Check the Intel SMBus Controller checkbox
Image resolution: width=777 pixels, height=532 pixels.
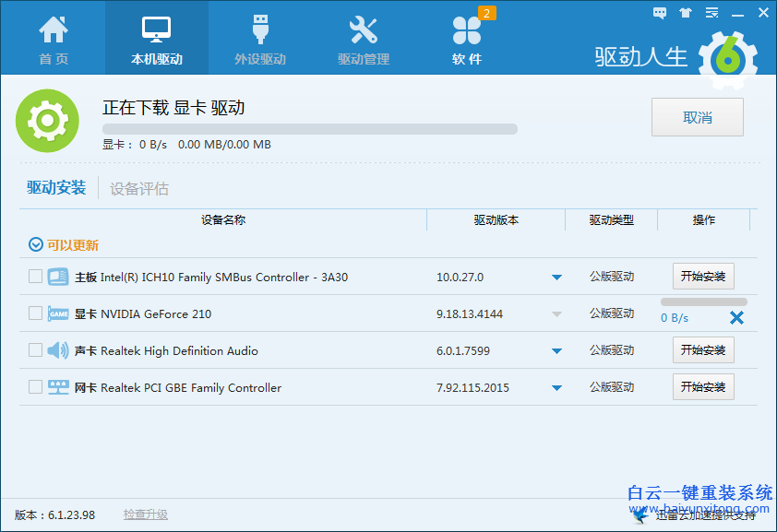coord(33,277)
